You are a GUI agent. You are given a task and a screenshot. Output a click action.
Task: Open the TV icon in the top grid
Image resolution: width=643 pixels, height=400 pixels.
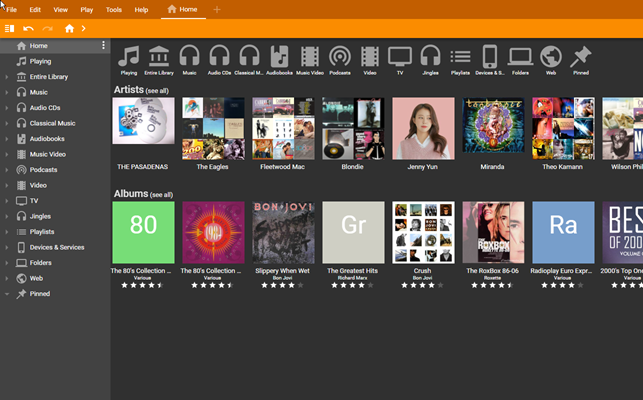click(400, 57)
